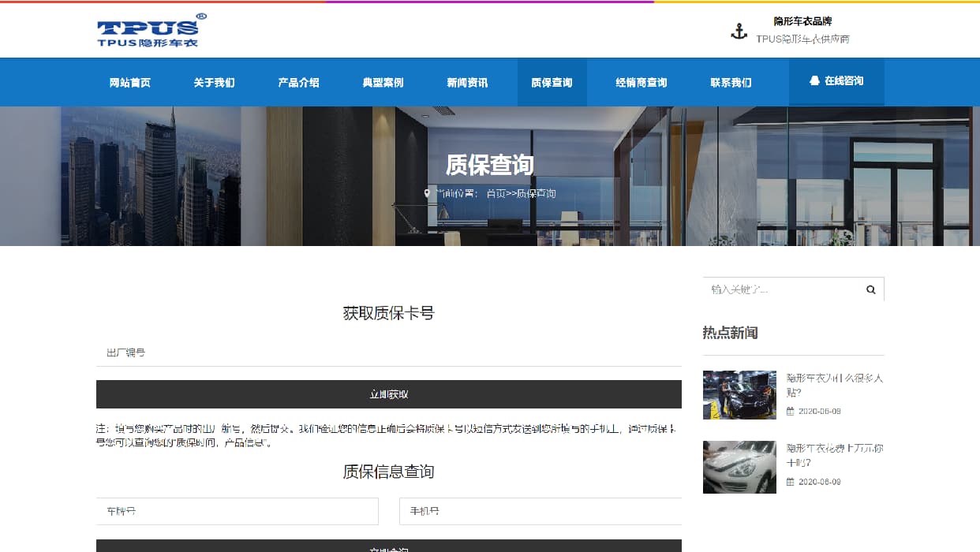This screenshot has width=980, height=552.
Task: Go to the 产品介绍 menu item
Action: point(298,82)
